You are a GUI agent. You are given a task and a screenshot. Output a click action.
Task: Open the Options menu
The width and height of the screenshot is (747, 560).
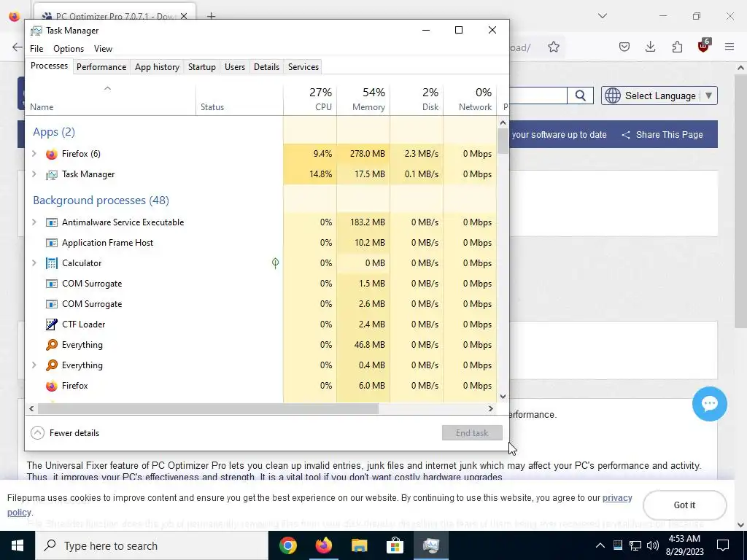pyautogui.click(x=69, y=49)
